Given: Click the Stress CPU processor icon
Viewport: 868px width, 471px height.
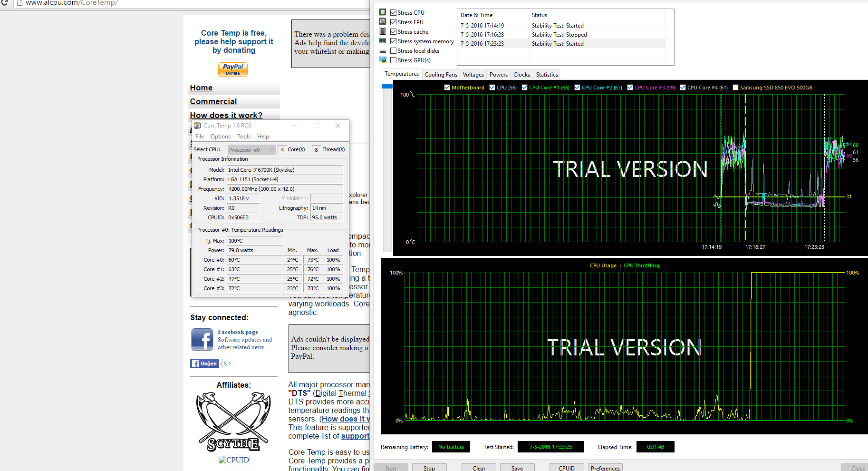Looking at the screenshot, I should [383, 12].
